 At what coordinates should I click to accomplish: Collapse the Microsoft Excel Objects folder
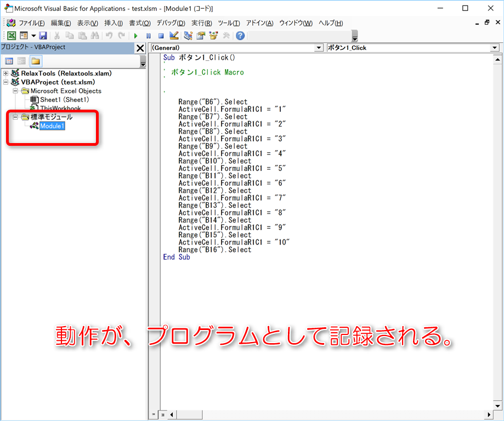click(15, 91)
